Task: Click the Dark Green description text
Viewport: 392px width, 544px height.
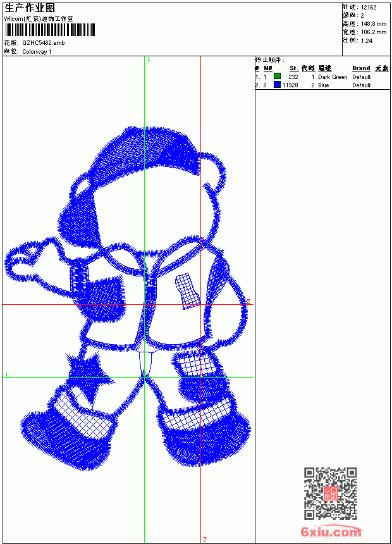Action: [x=333, y=77]
